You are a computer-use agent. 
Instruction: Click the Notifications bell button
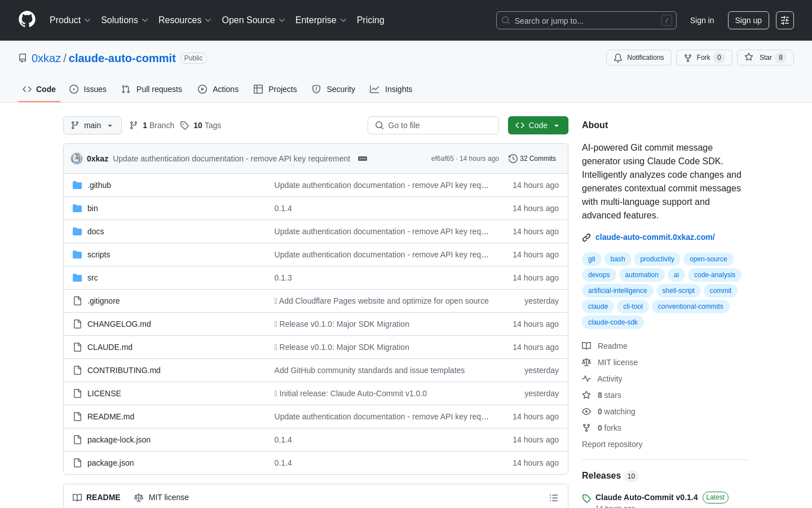click(639, 58)
